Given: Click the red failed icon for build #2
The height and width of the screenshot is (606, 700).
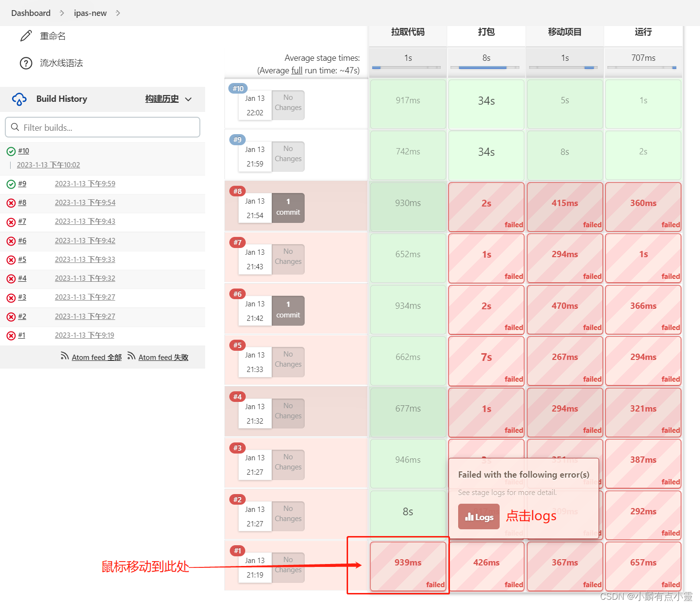Looking at the screenshot, I should point(11,317).
